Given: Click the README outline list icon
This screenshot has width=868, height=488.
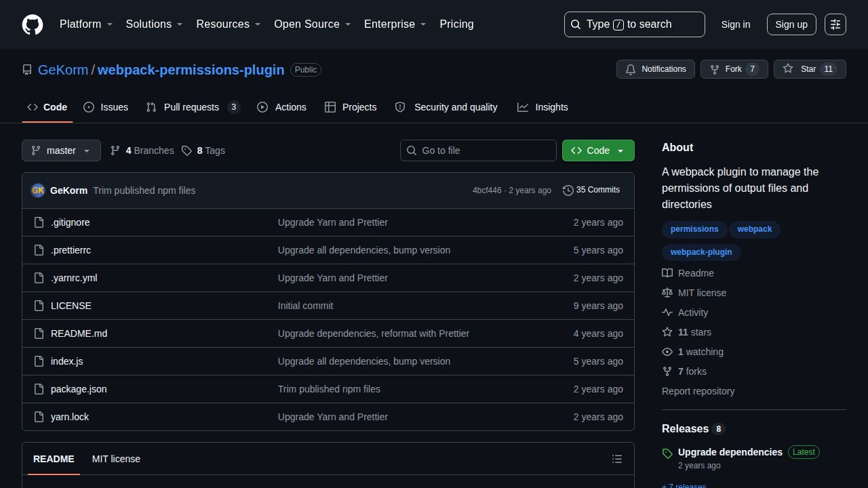Looking at the screenshot, I should tap(617, 459).
